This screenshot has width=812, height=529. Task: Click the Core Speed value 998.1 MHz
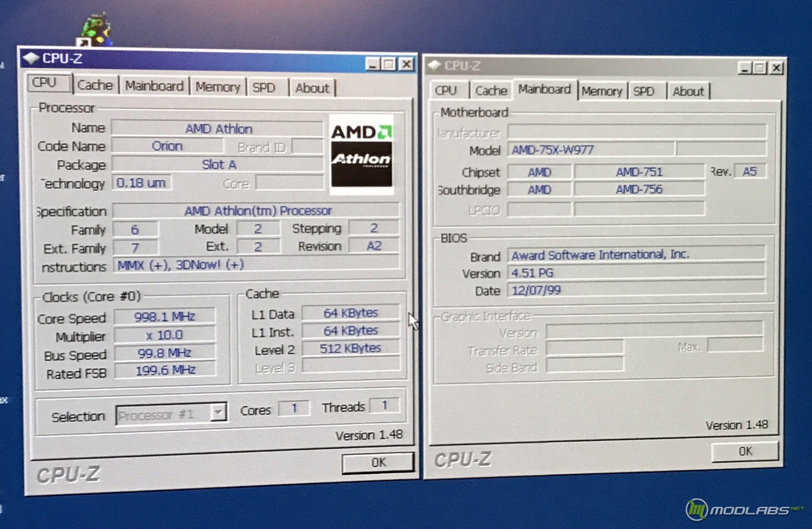tap(165, 316)
